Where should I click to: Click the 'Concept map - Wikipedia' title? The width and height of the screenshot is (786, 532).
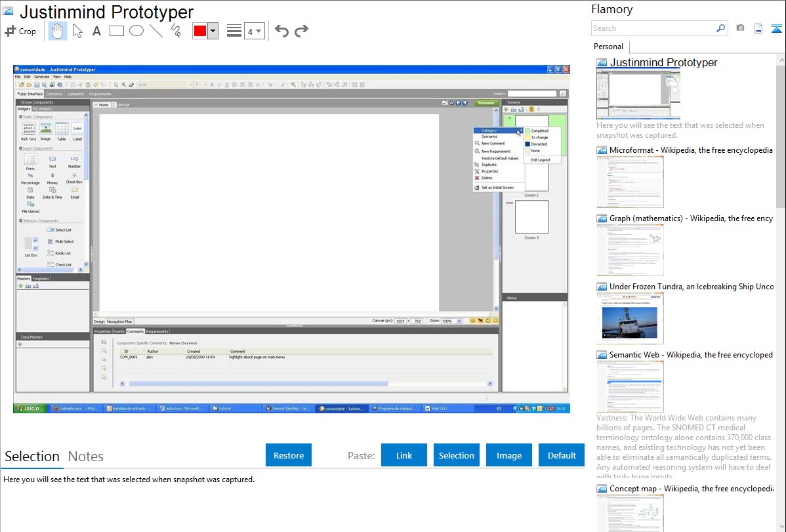691,488
